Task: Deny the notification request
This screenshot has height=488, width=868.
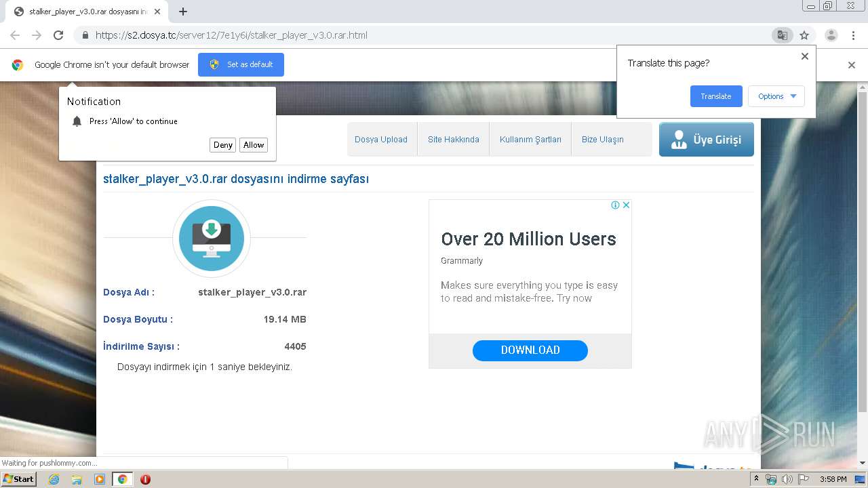Action: 223,145
